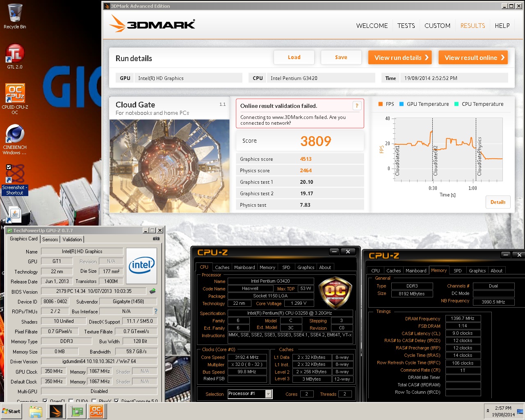
Task: Click the Bus Interface question mark in GPU-Z
Action: [x=155, y=311]
